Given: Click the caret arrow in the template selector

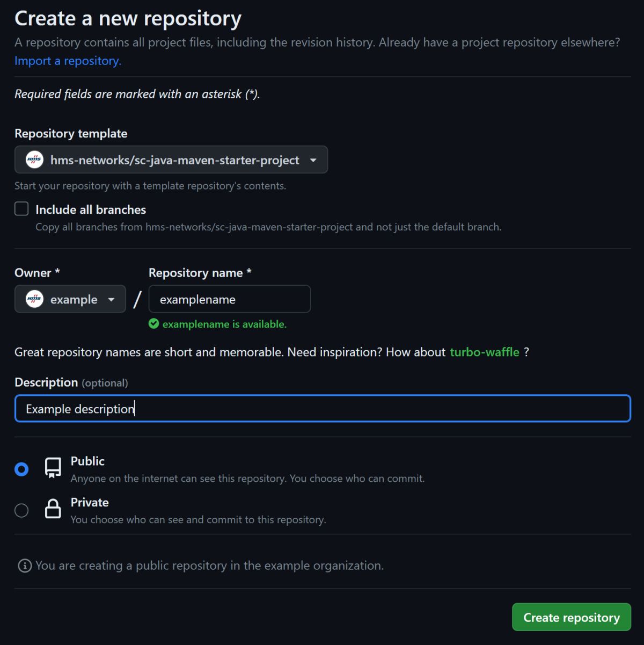Looking at the screenshot, I should pyautogui.click(x=313, y=160).
